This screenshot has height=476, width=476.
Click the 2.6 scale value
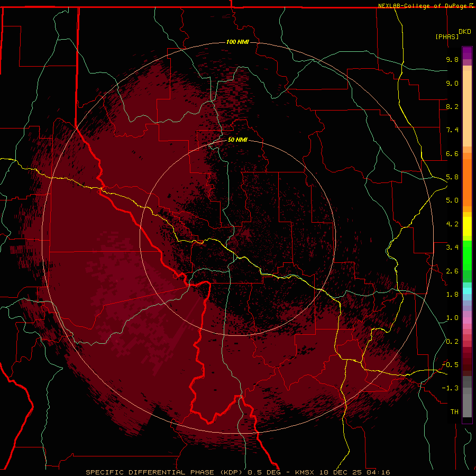[452, 271]
